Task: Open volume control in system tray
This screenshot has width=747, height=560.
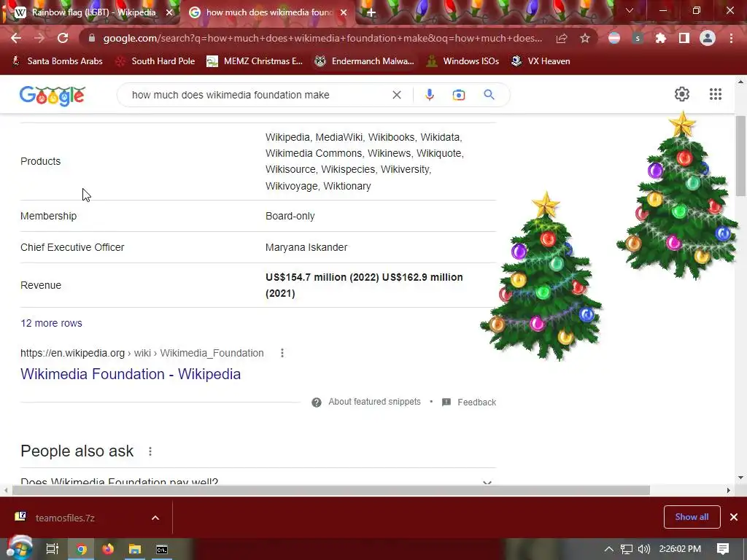Action: (643, 549)
